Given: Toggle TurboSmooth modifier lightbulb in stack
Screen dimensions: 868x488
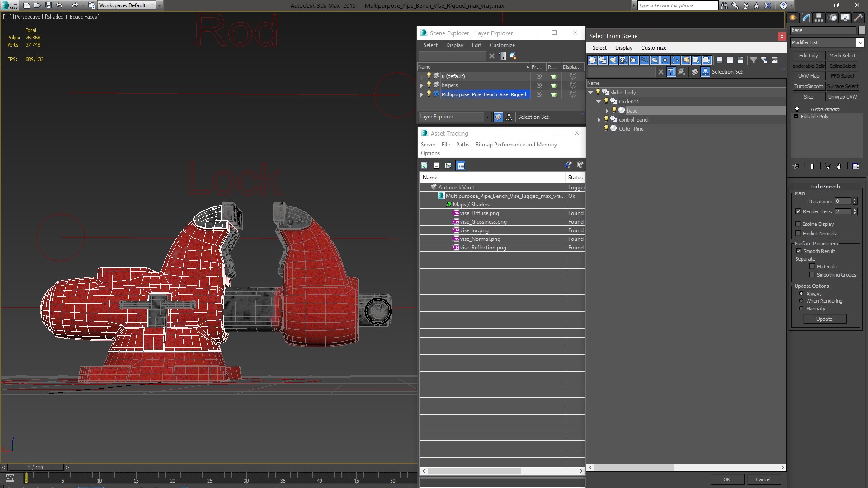Looking at the screenshot, I should (x=797, y=109).
